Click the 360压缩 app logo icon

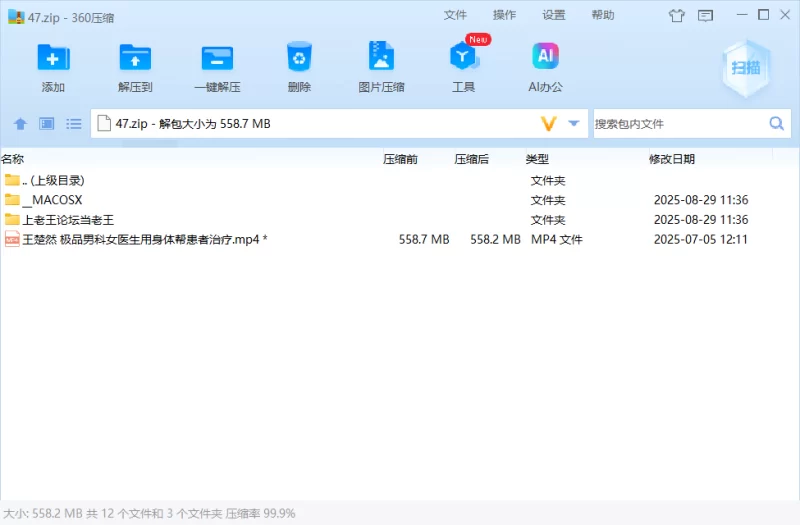[x=16, y=17]
